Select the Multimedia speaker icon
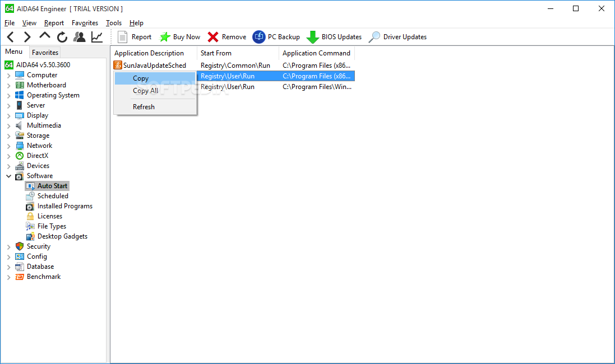 19,125
